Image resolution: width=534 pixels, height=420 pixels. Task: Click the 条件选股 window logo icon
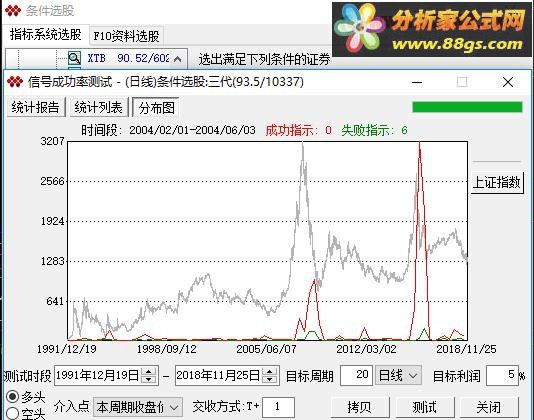tap(13, 11)
